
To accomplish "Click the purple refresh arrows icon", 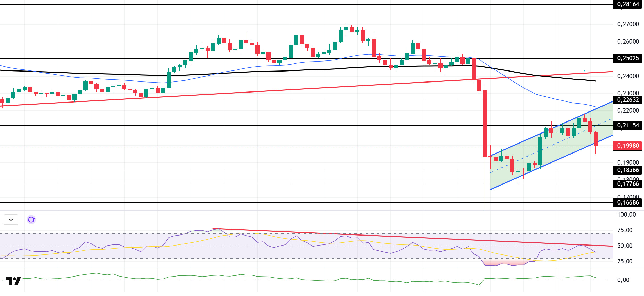I will point(31,220).
